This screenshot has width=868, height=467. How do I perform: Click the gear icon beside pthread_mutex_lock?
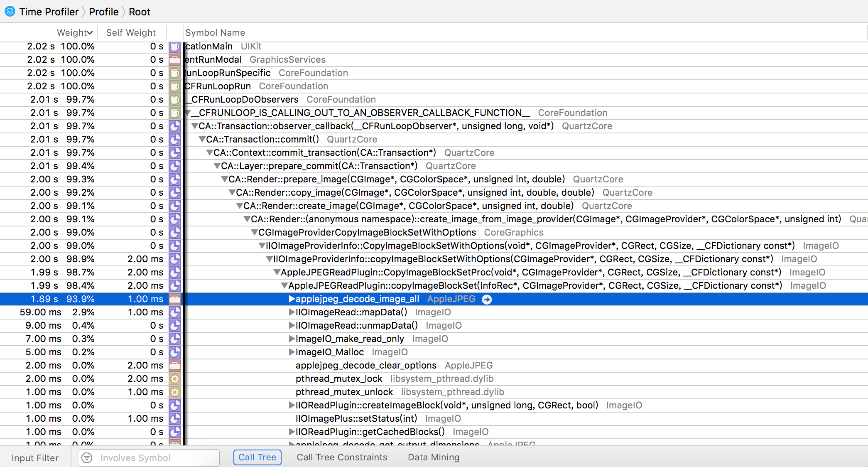point(175,379)
